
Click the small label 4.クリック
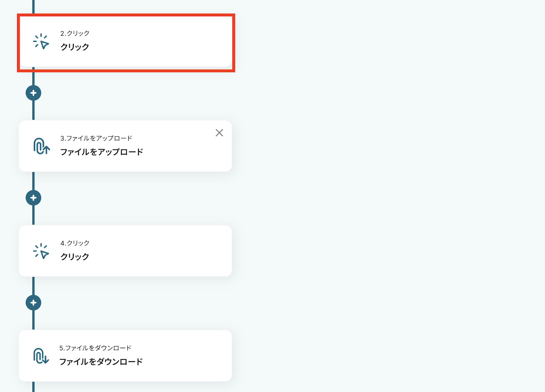pyautogui.click(x=75, y=243)
